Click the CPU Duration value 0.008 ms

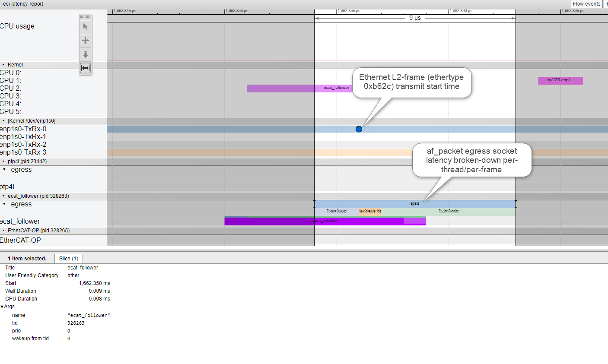point(99,299)
